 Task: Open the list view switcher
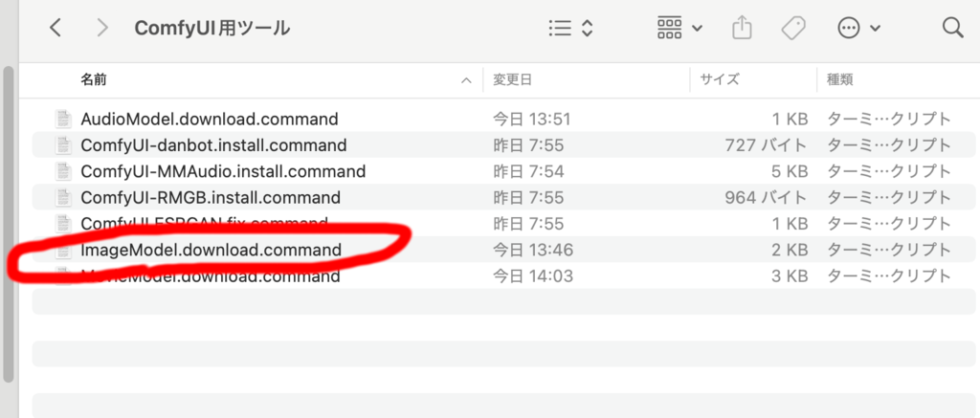click(x=570, y=28)
